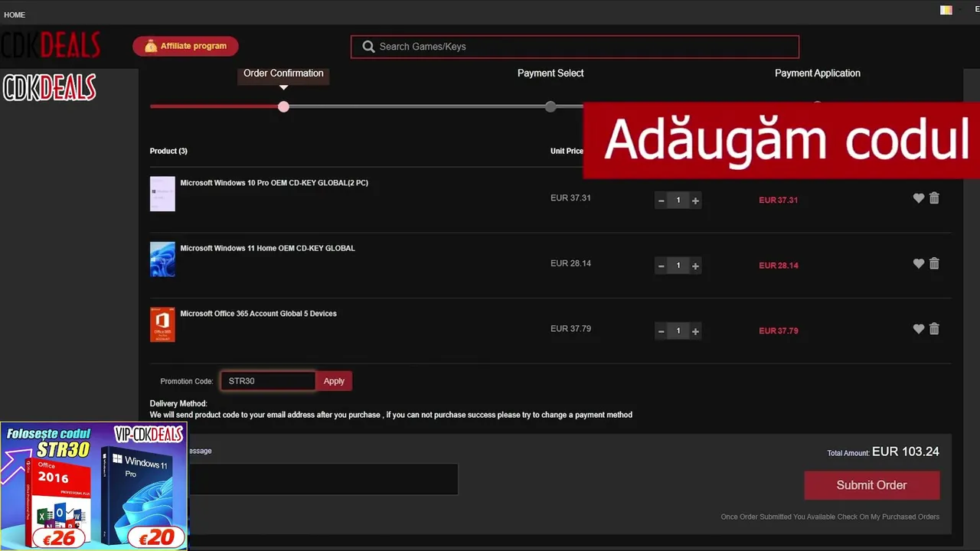Increase Office 365 quantity with plus
This screenshot has height=551, width=980.
(x=695, y=331)
